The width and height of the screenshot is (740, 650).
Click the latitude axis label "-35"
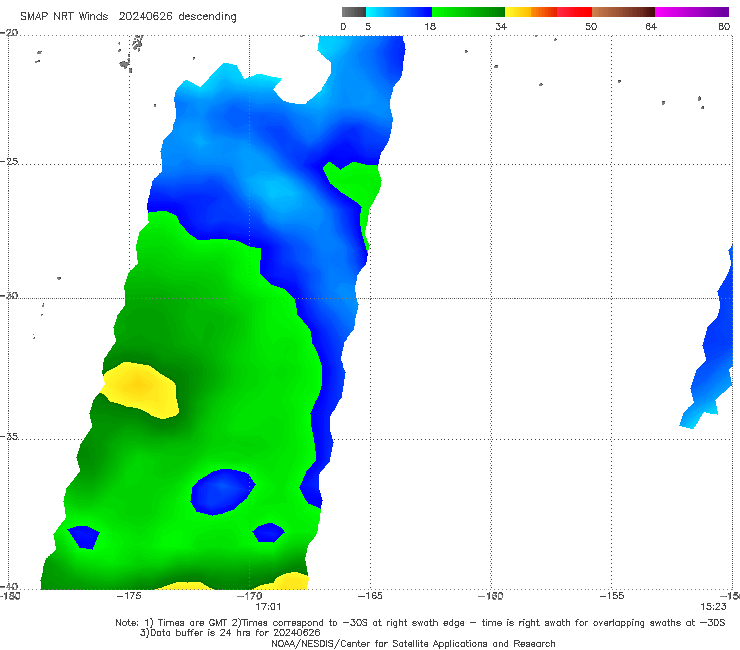(9, 436)
